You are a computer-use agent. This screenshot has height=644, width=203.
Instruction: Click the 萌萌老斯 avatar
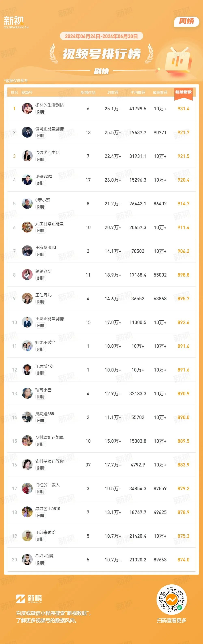click(x=27, y=275)
